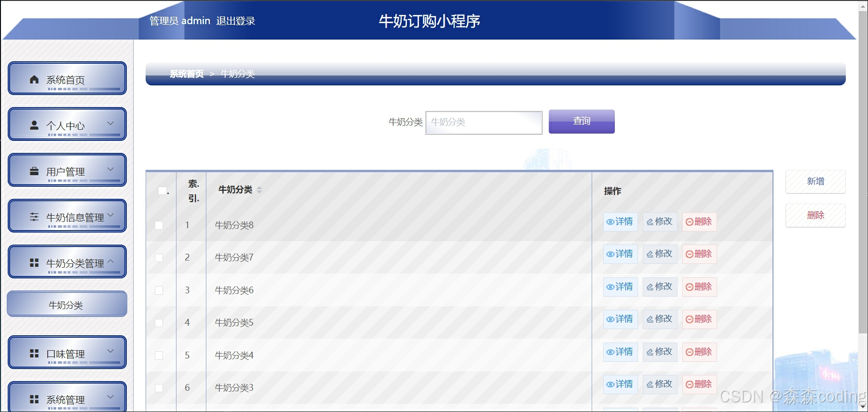Expand the 系统管理 menu chevron

110,397
